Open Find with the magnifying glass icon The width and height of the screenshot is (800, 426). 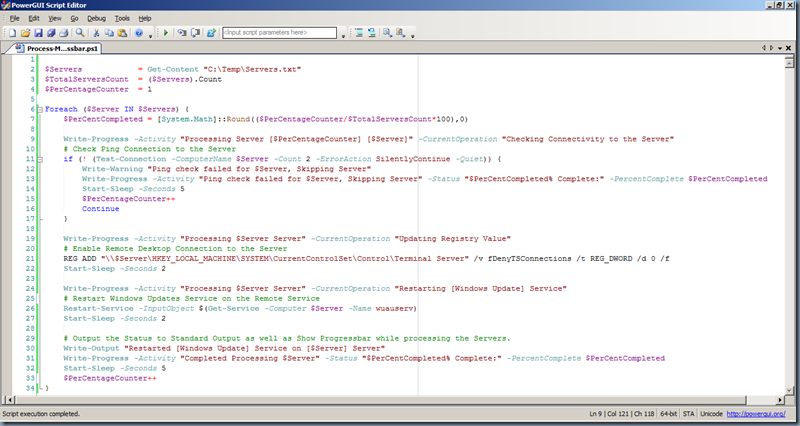point(80,33)
